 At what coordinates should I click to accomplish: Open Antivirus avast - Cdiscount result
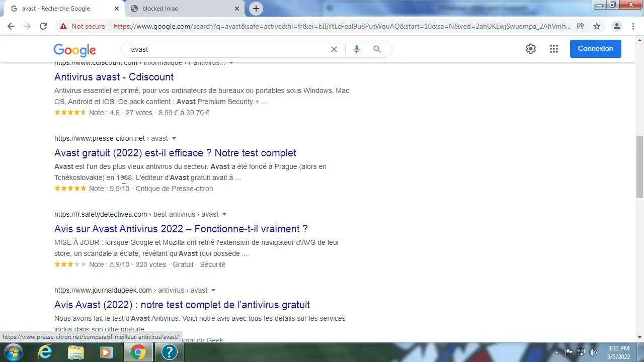114,77
